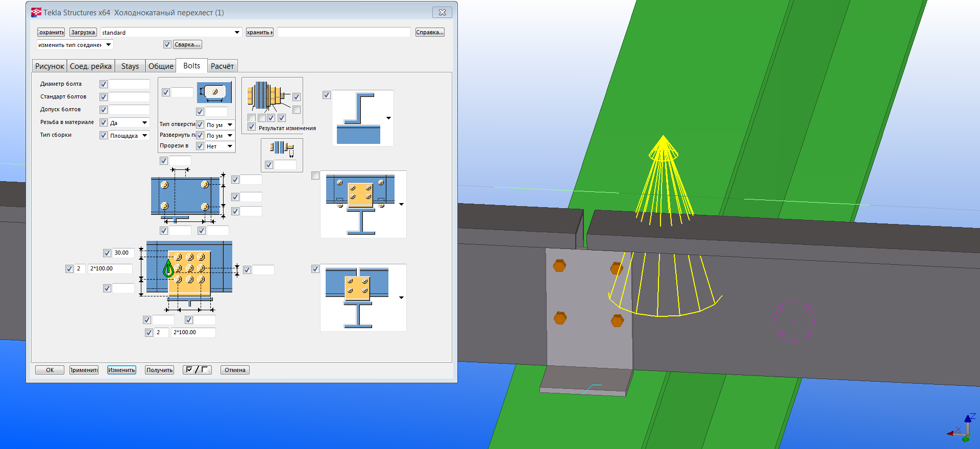Click the nine-bolt plate diagram with dimensions
Screen dimensions: 980x449
[x=189, y=276]
